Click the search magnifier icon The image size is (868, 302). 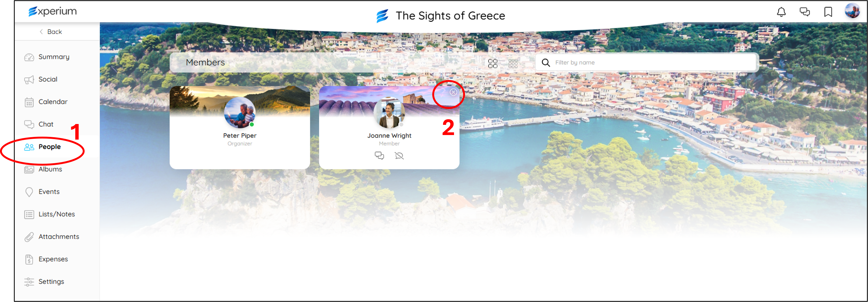tap(546, 63)
